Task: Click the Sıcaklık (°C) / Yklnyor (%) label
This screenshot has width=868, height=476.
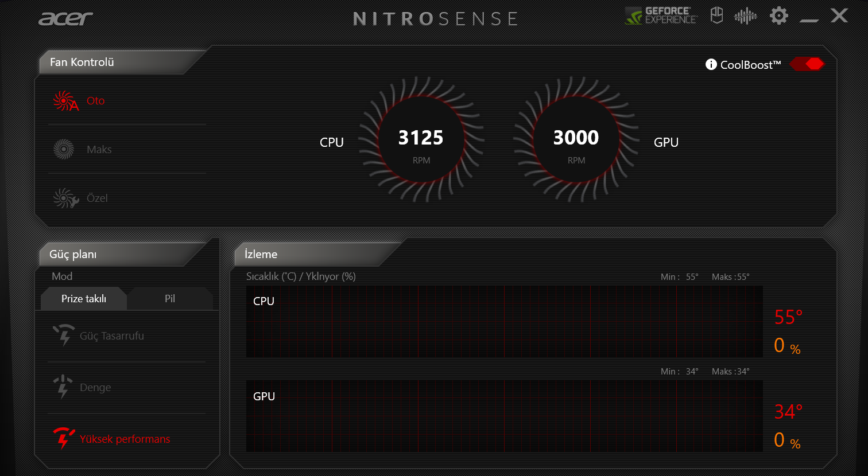Action: 301,276
